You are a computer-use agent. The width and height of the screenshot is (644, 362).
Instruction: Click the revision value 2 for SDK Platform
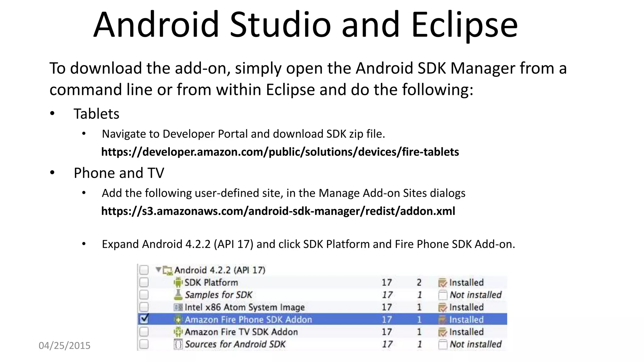click(419, 282)
